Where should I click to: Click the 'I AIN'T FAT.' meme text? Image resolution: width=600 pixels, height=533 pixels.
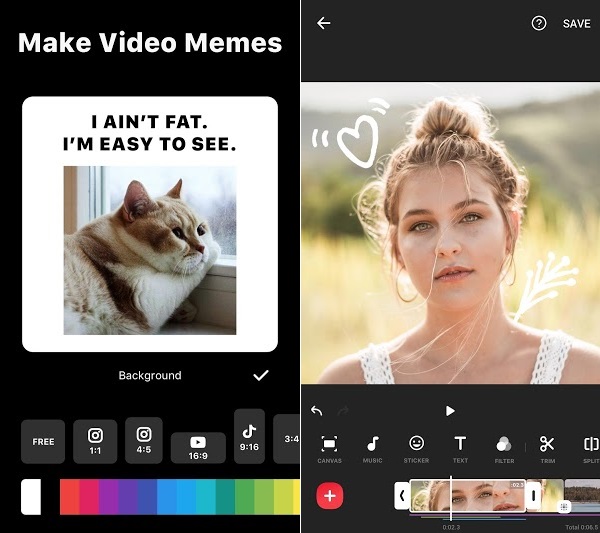(x=150, y=122)
